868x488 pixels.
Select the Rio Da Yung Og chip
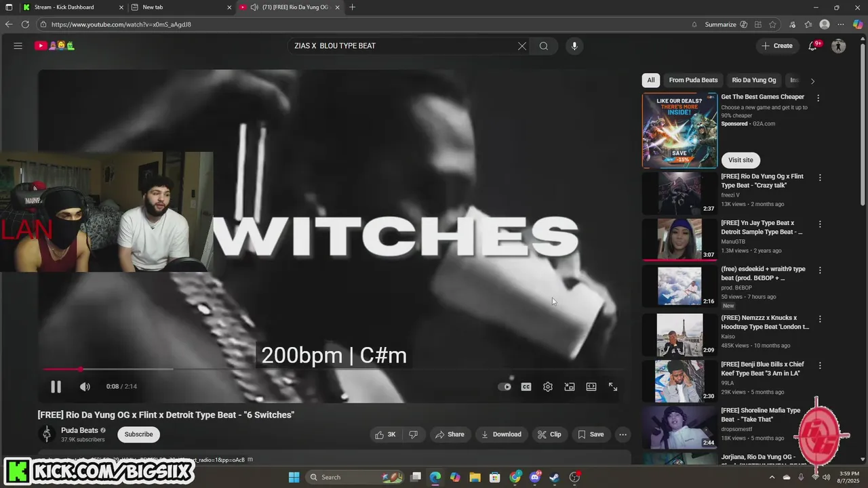click(753, 80)
